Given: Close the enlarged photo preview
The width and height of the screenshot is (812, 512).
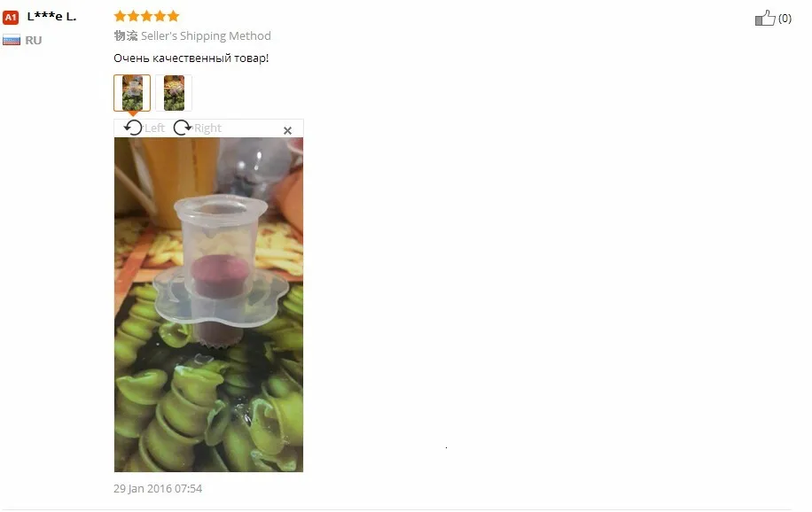Looking at the screenshot, I should click(x=287, y=130).
